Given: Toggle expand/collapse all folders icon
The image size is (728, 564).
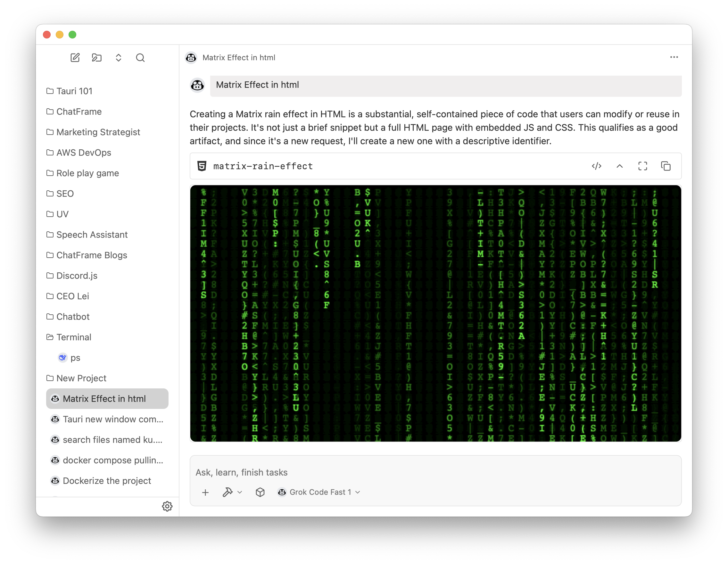Looking at the screenshot, I should [x=118, y=58].
